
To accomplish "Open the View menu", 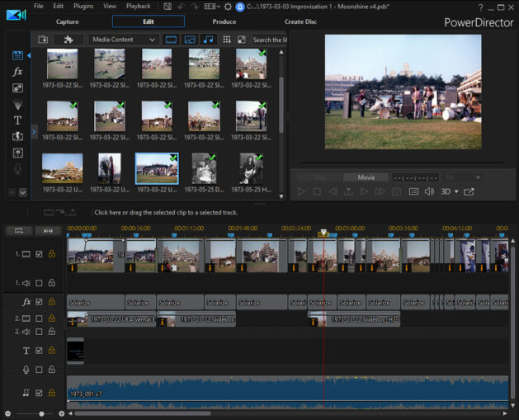I will click(110, 6).
